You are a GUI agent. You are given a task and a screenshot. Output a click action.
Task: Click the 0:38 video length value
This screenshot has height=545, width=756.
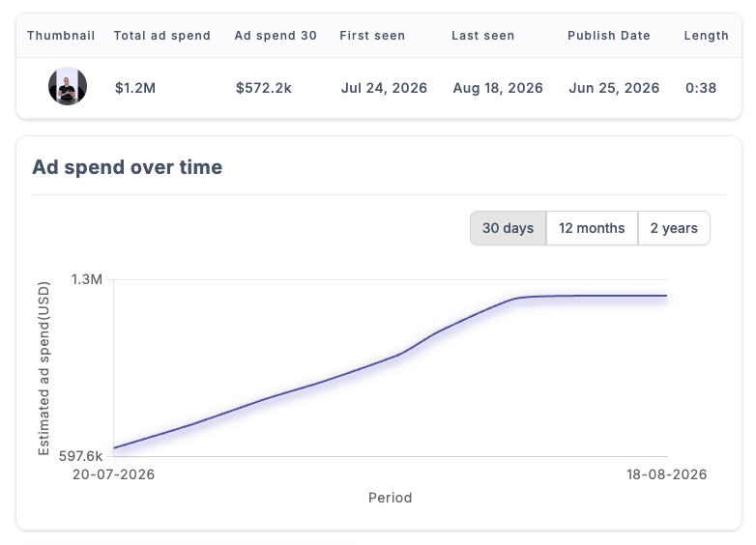(x=701, y=88)
